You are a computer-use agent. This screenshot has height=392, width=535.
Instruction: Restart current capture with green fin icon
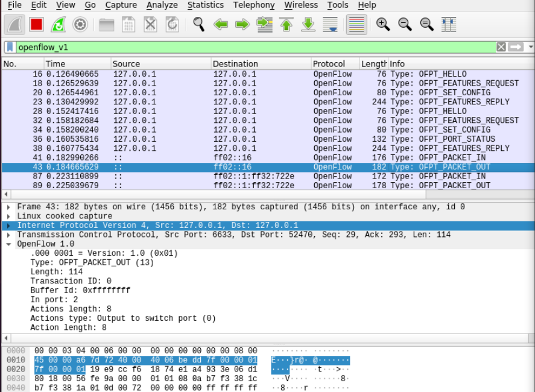(x=59, y=25)
